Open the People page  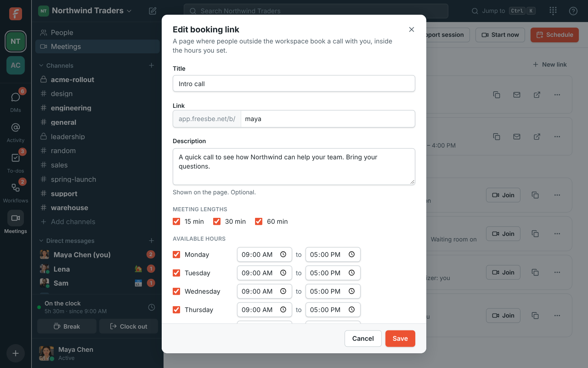coord(97,32)
